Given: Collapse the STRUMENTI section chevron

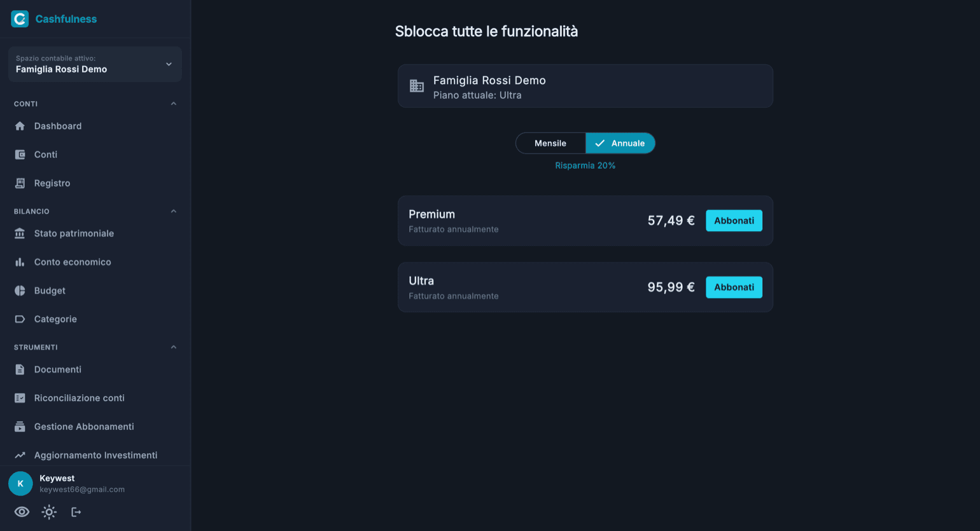Looking at the screenshot, I should (174, 348).
